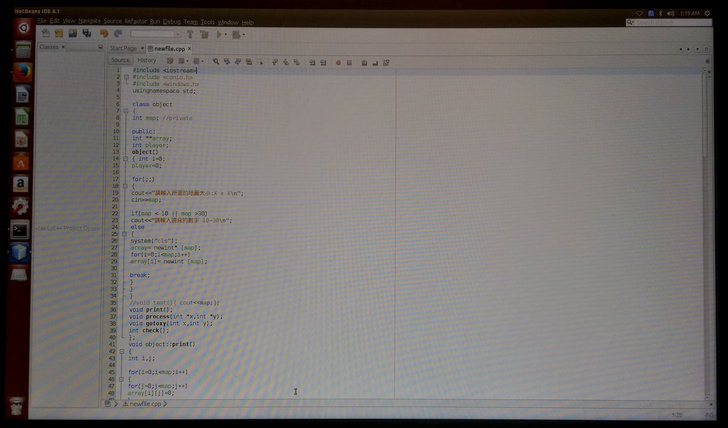Open the Edit menu

point(54,21)
